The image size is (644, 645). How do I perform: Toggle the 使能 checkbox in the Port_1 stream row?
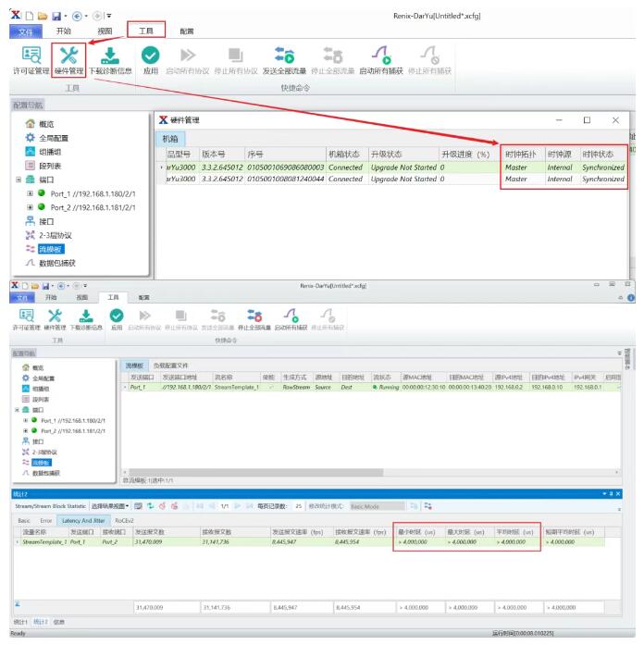point(269,387)
